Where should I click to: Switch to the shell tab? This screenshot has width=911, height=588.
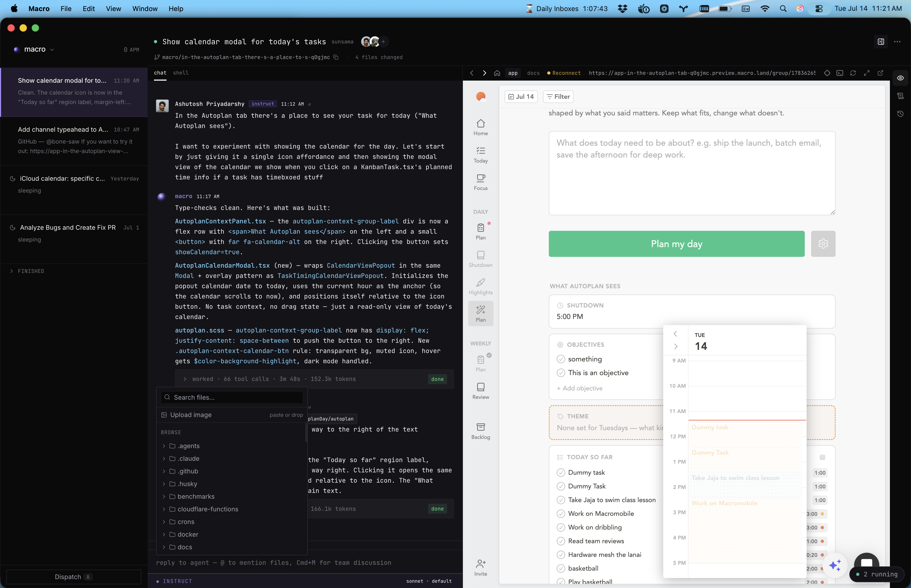(x=181, y=73)
